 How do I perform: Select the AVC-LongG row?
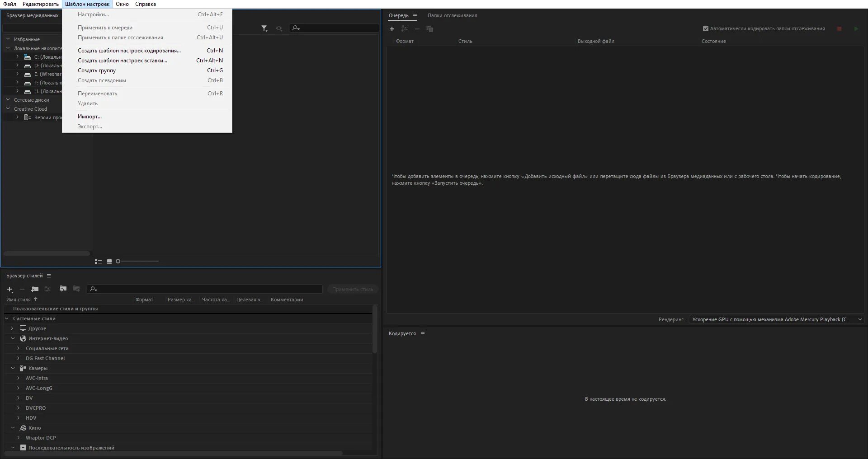click(188, 388)
